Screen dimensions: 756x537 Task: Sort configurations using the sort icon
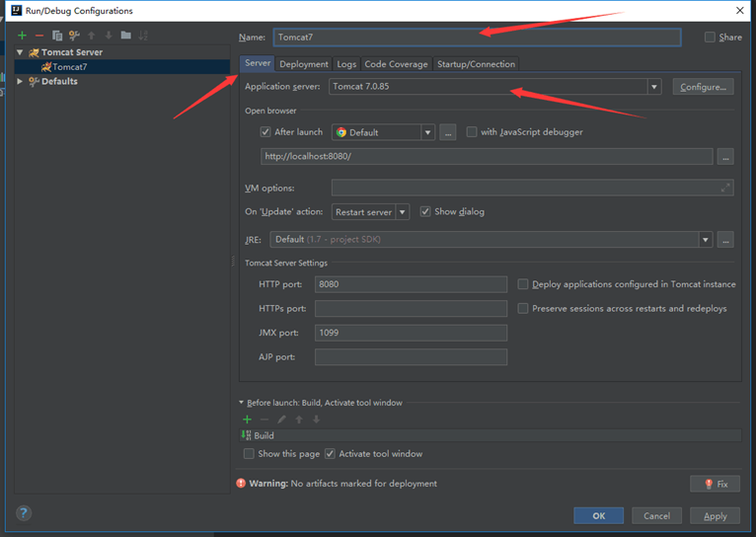[x=143, y=36]
